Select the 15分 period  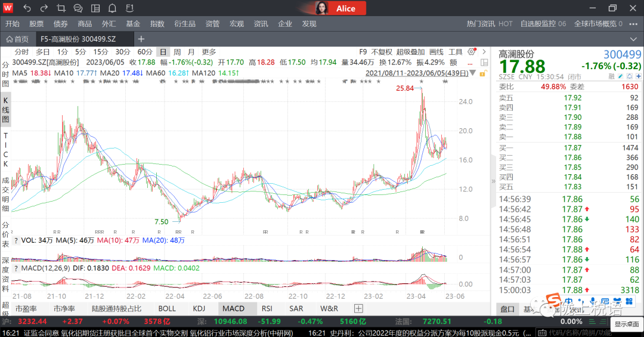pos(101,52)
